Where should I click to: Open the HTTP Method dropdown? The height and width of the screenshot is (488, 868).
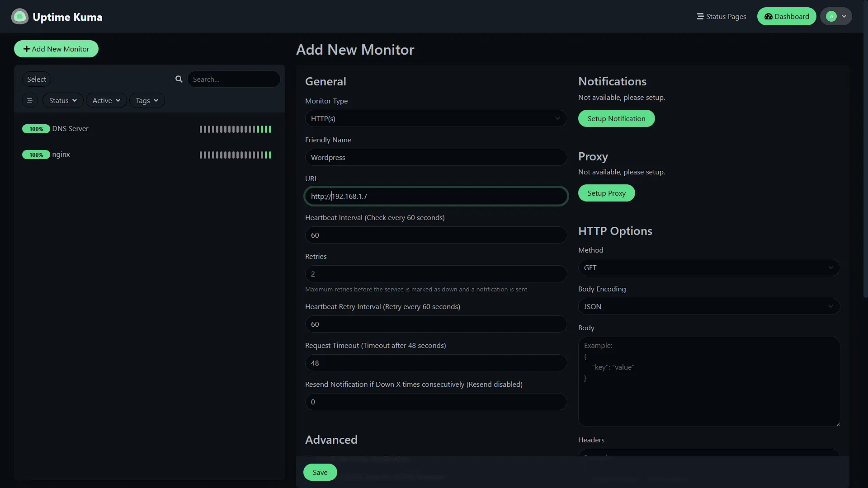click(x=709, y=267)
